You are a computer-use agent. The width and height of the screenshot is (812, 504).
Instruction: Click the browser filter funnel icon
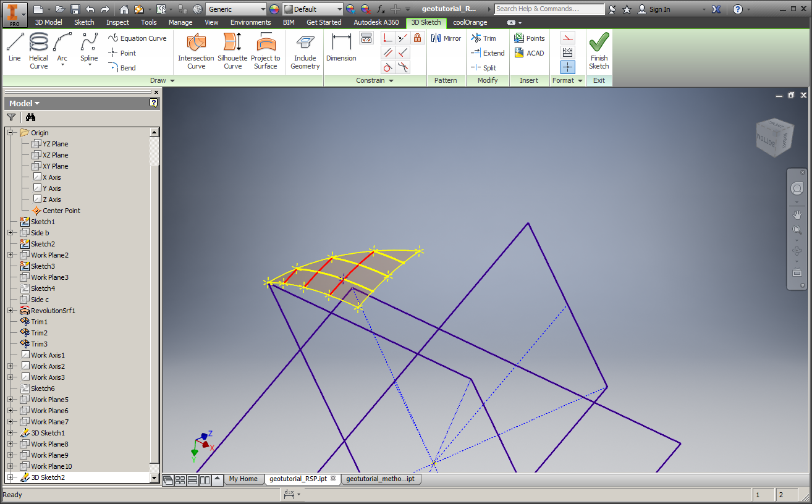point(11,117)
